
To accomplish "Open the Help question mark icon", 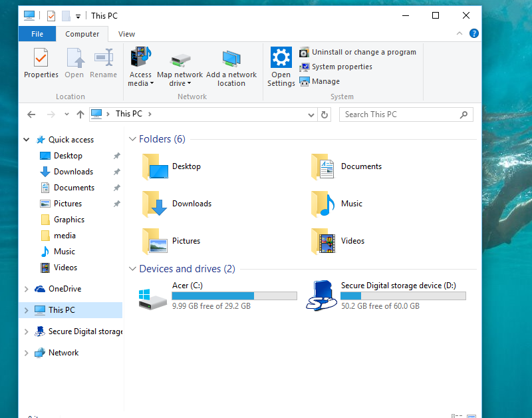I will (474, 34).
